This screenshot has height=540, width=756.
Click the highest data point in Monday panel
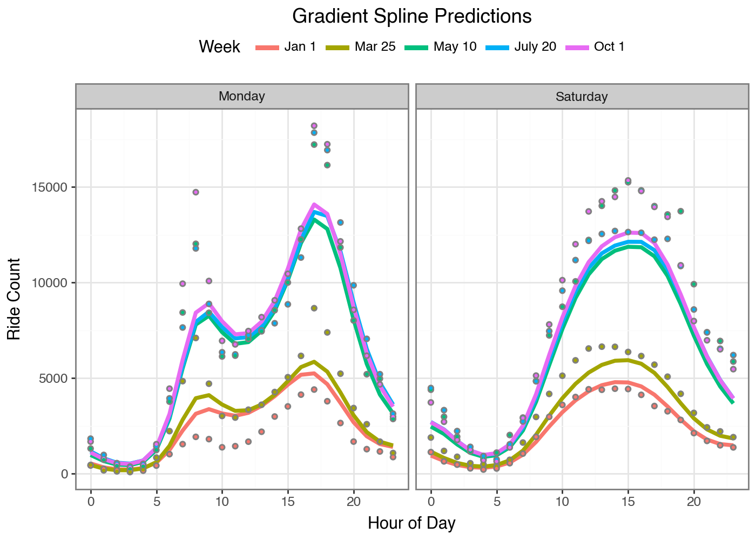(314, 126)
